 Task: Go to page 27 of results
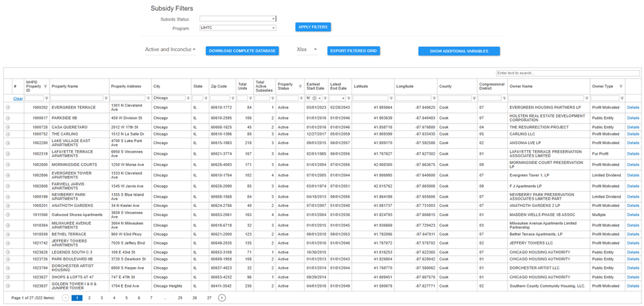tap(209, 298)
